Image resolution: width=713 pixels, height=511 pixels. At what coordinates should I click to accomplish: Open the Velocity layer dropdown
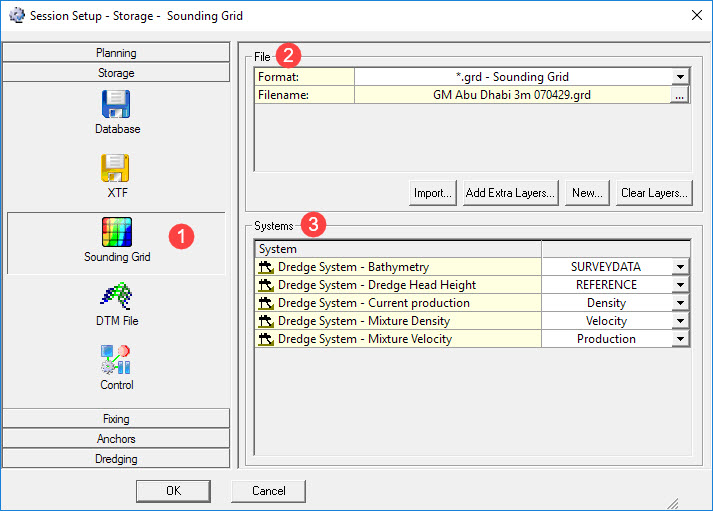pos(680,321)
